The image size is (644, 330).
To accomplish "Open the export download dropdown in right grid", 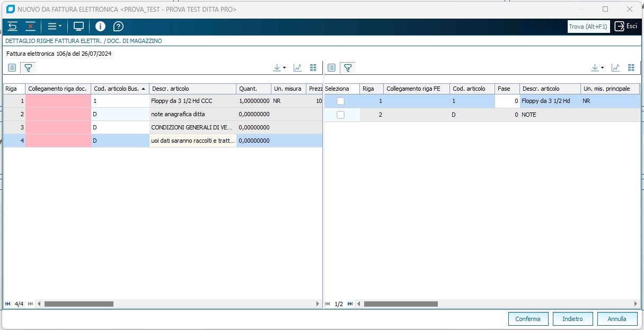I will pyautogui.click(x=597, y=68).
